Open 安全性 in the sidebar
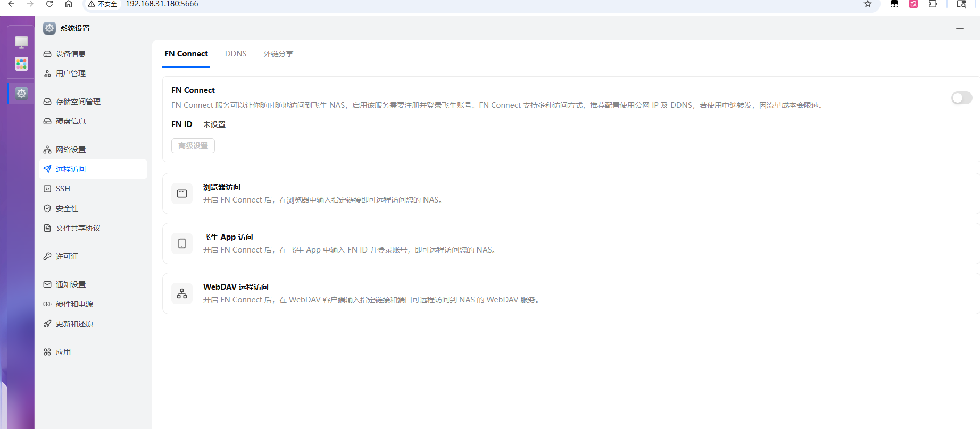The image size is (980, 429). pyautogui.click(x=93, y=208)
